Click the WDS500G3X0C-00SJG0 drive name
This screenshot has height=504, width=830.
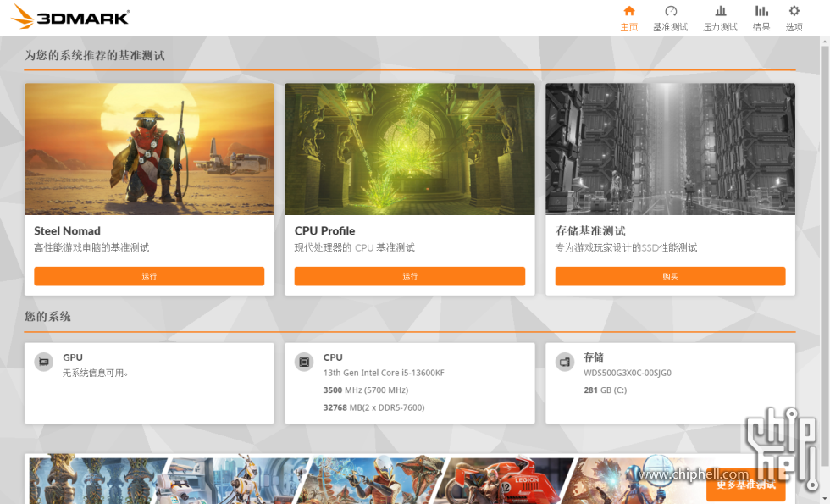coord(628,373)
